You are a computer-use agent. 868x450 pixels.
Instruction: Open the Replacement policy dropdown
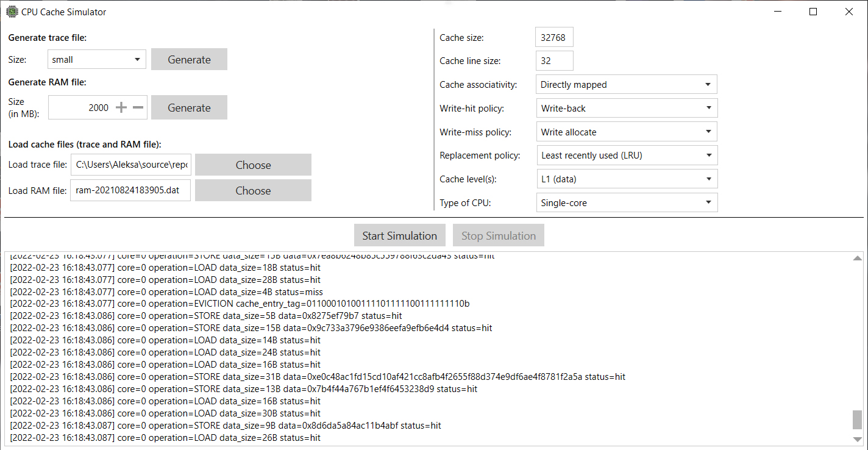point(626,155)
